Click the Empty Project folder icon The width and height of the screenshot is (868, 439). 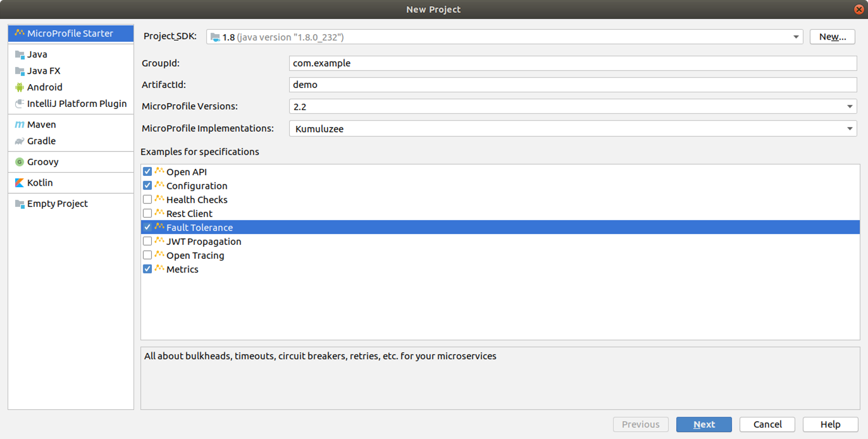point(20,204)
